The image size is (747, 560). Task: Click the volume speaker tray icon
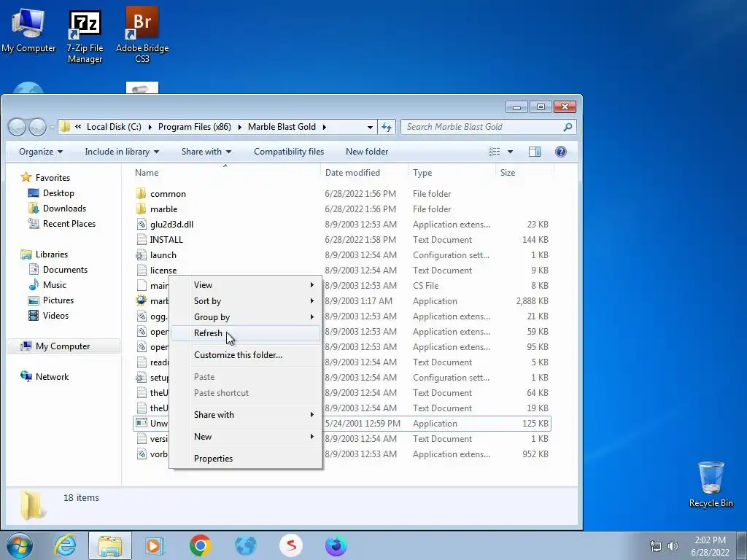click(x=673, y=546)
